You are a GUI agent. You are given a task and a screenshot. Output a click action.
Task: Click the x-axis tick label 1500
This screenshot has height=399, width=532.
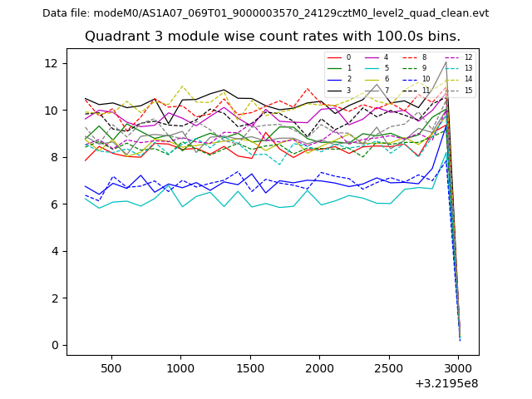click(x=250, y=368)
